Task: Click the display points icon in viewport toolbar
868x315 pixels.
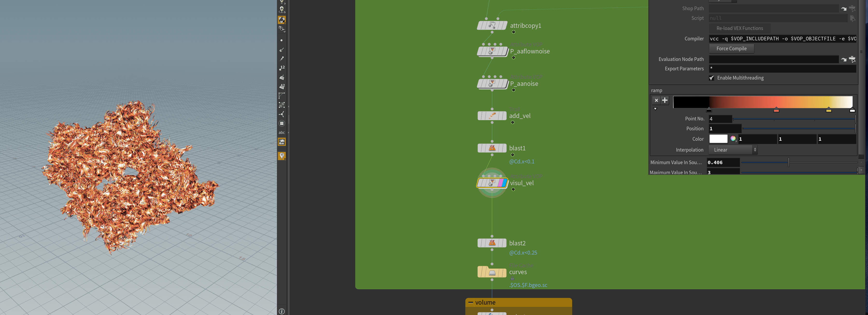Action: 281,40
